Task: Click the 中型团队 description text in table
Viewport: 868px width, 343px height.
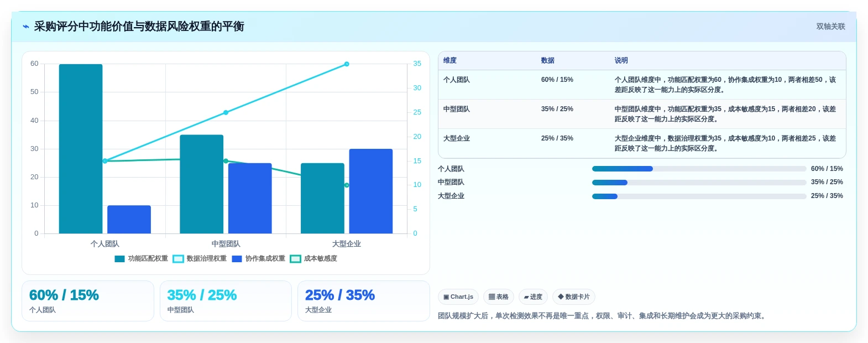Action: (725, 115)
